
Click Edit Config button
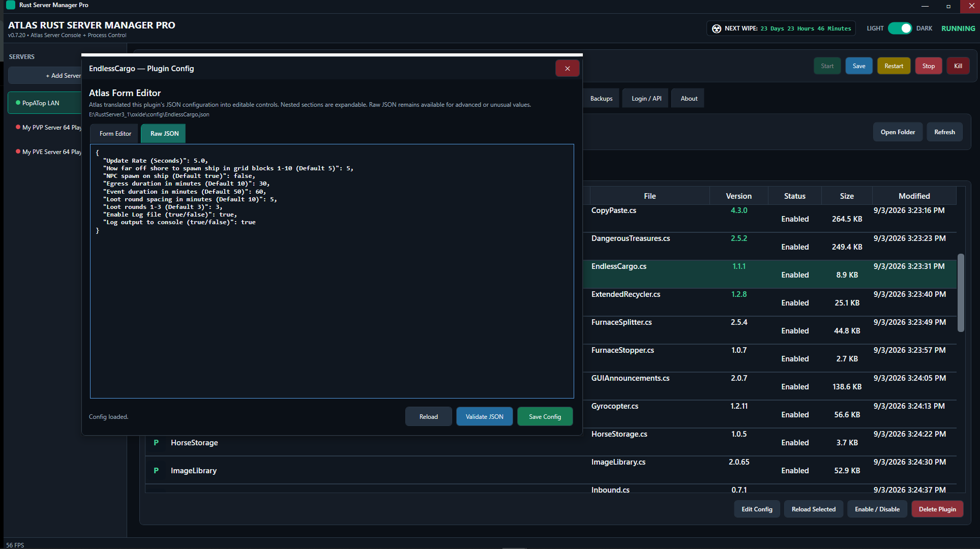point(757,509)
